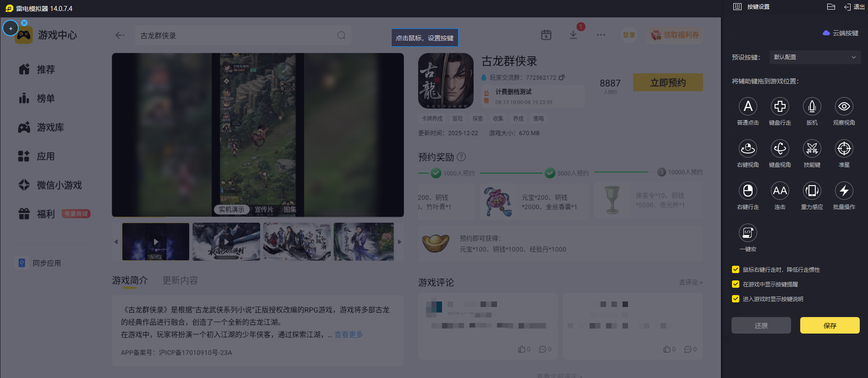Click the magnifier search icon
868x378 pixels.
click(341, 35)
